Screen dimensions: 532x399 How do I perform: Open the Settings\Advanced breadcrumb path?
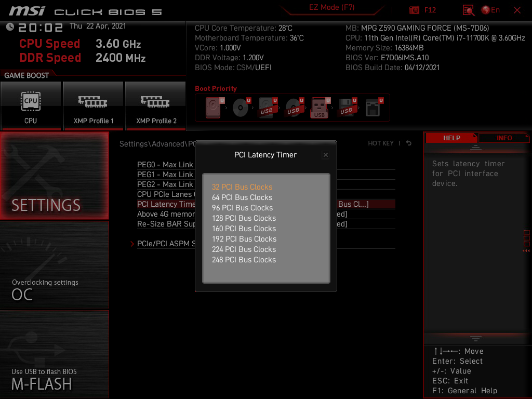coord(157,144)
